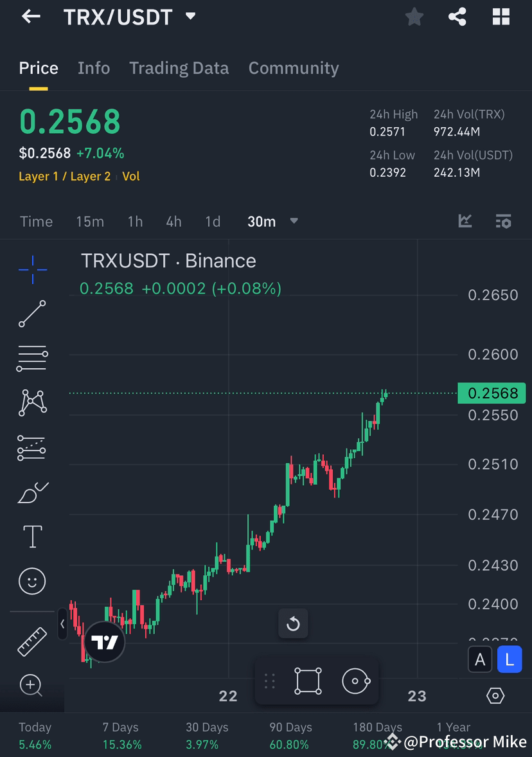
Task: Open the XABCD pattern drawing tool
Action: coord(32,402)
